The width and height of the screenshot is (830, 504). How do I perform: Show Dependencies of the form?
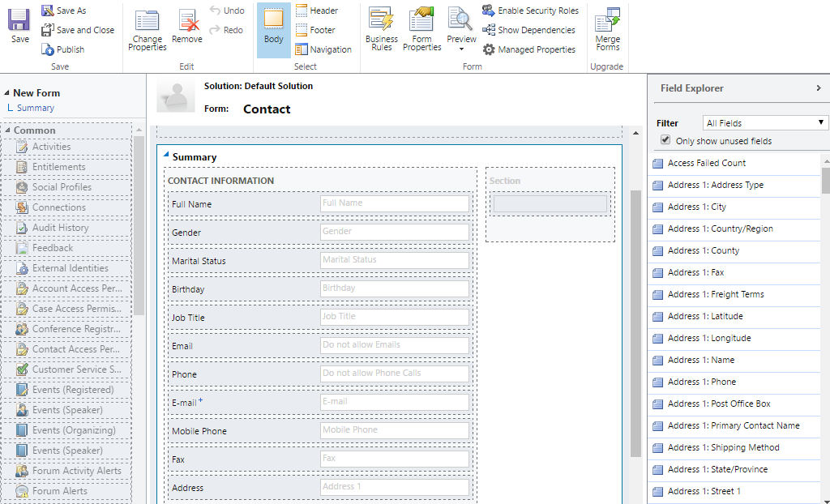(528, 30)
